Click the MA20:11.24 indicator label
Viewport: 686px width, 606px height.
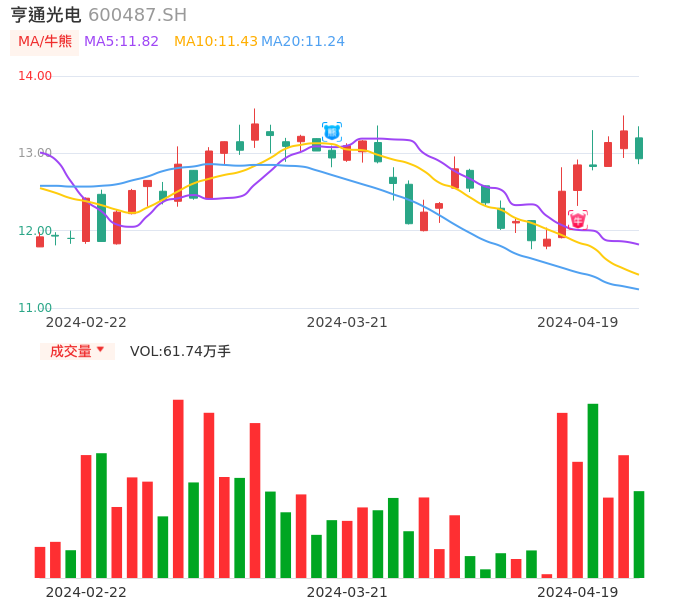tap(303, 42)
